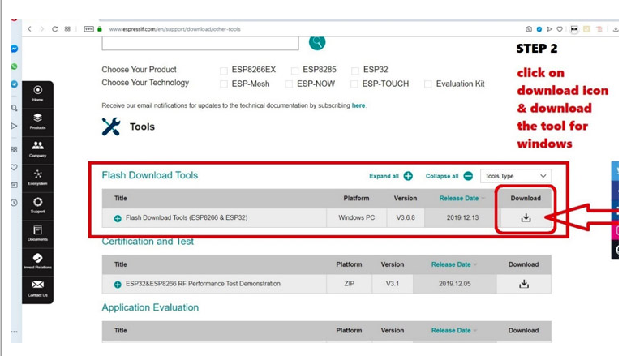Go back with the browser back arrow
The height and width of the screenshot is (356, 644).
29,28
